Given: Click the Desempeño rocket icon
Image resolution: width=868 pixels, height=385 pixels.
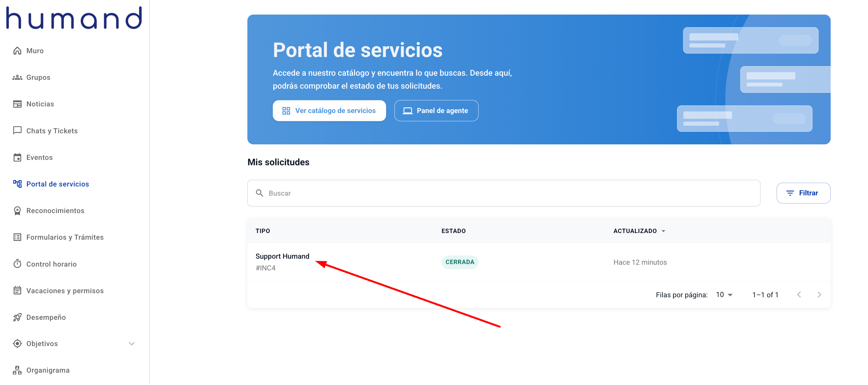Looking at the screenshot, I should [17, 317].
